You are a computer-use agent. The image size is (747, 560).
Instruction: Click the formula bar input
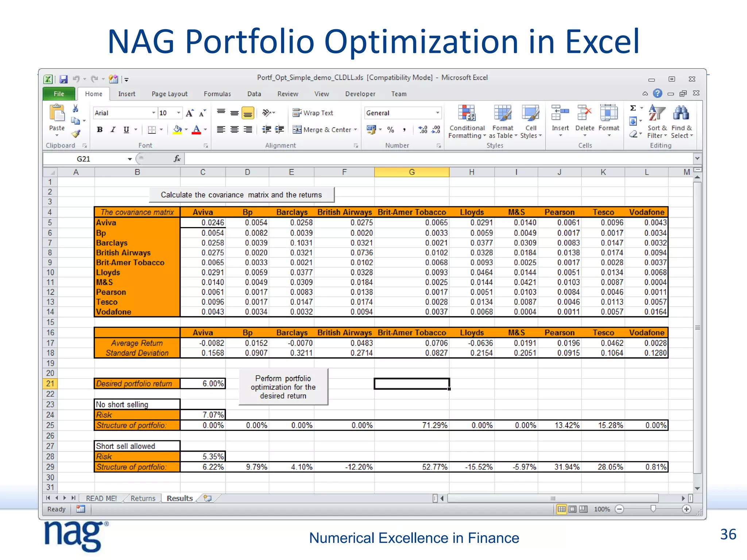439,159
